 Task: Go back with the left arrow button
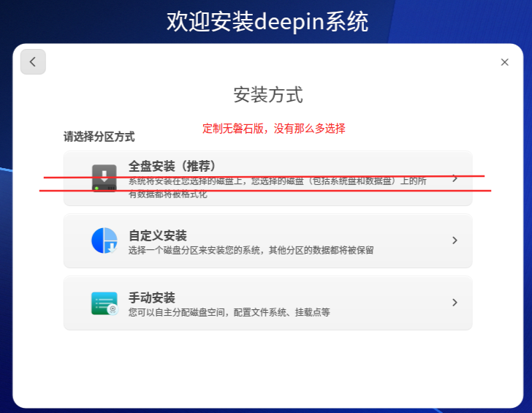[33, 61]
